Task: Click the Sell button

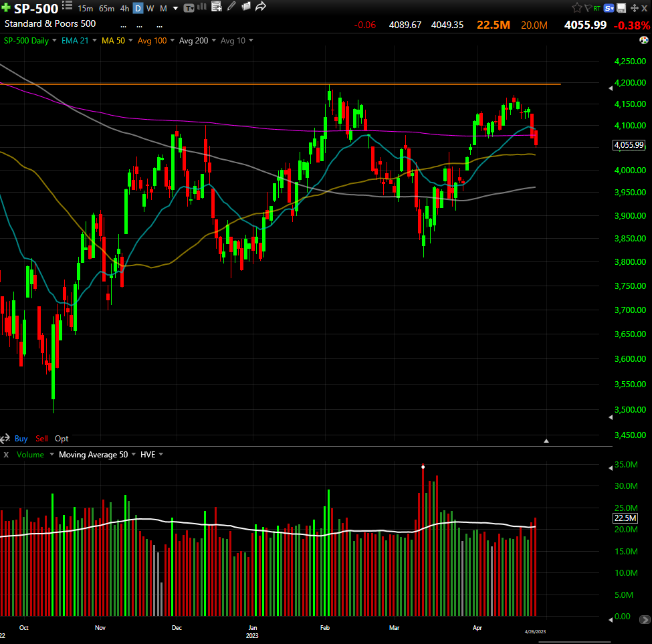Action: [x=41, y=439]
